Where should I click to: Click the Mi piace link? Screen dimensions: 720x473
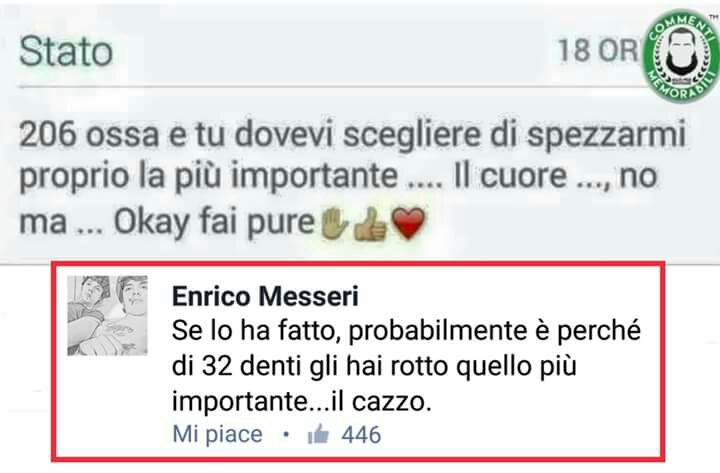pyautogui.click(x=217, y=434)
